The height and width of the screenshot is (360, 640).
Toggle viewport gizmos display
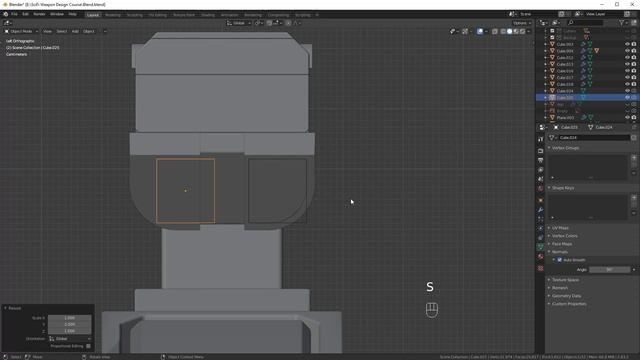tap(465, 31)
